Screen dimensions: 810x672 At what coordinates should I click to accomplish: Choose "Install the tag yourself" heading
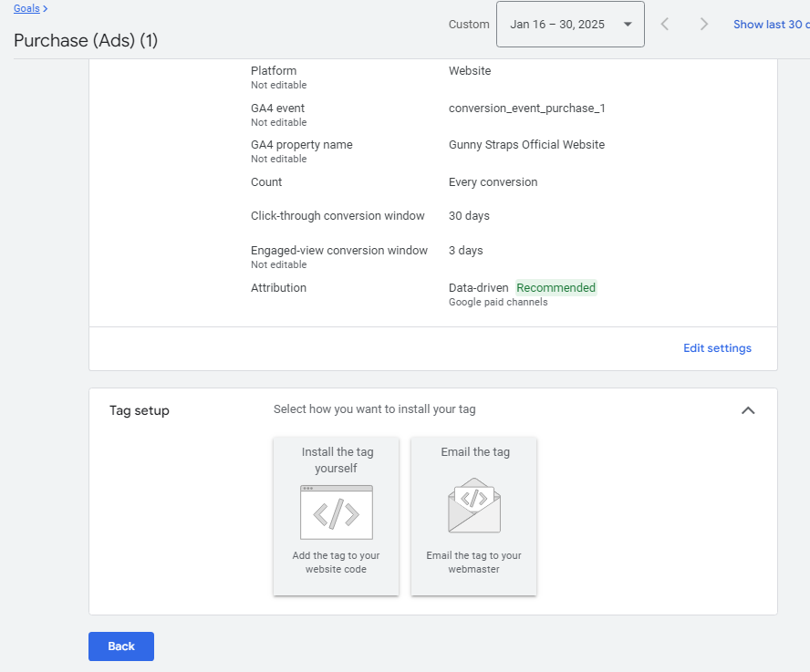(337, 460)
